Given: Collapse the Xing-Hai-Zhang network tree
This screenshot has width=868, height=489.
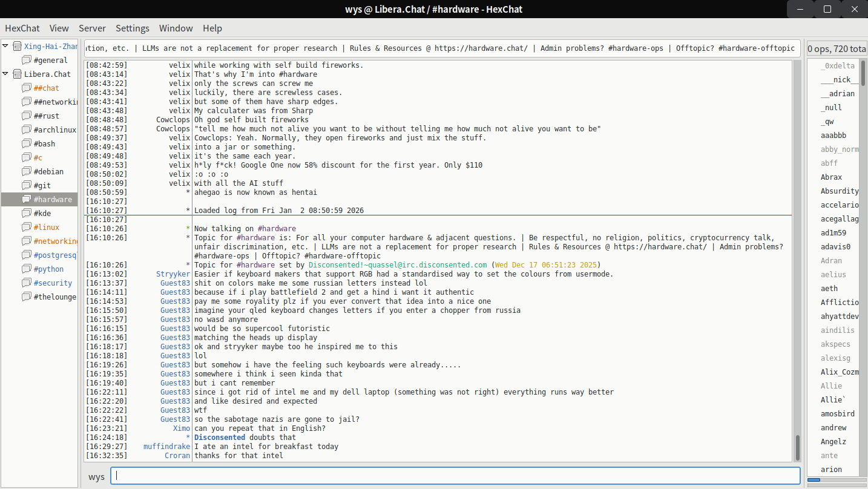Looking at the screenshot, I should (6, 46).
